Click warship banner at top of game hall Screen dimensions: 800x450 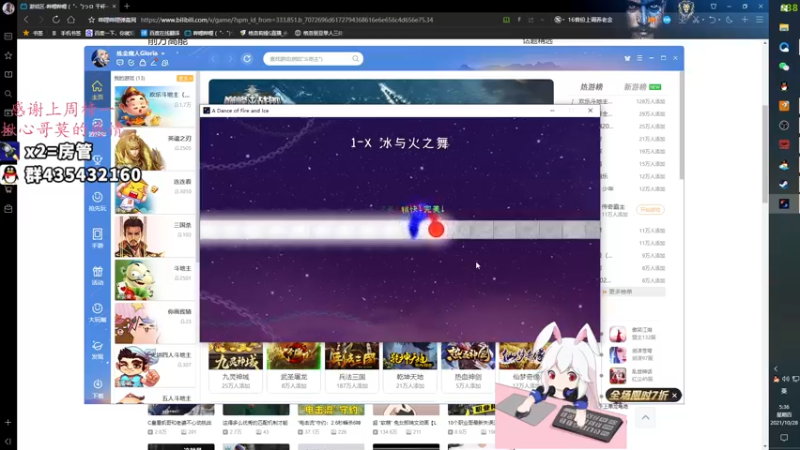point(381,92)
